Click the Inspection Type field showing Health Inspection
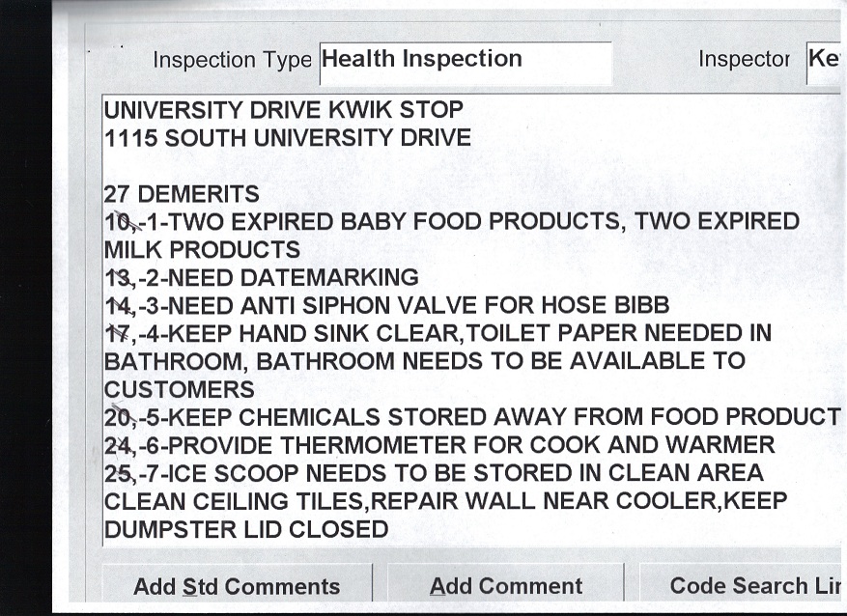Image resolution: width=847 pixels, height=616 pixels. (x=465, y=60)
